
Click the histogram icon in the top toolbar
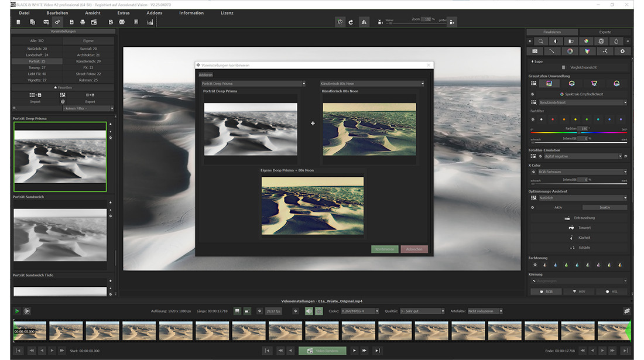[150, 22]
